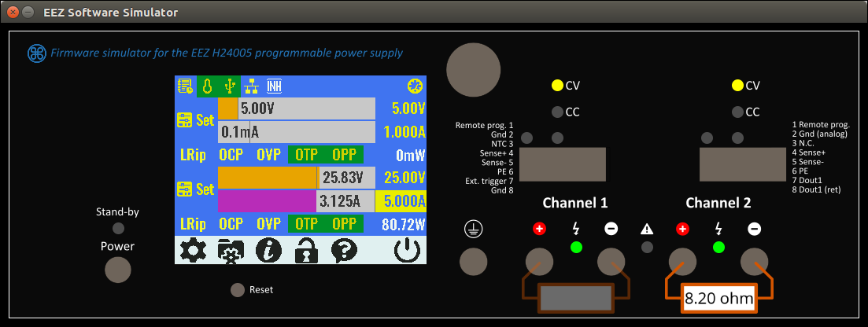Click the Stand-by indicator LED
The image size is (868, 327).
coord(118,227)
